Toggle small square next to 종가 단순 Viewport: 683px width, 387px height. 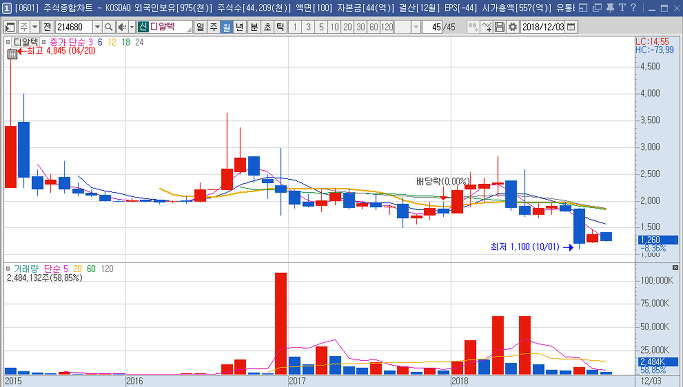click(x=44, y=42)
